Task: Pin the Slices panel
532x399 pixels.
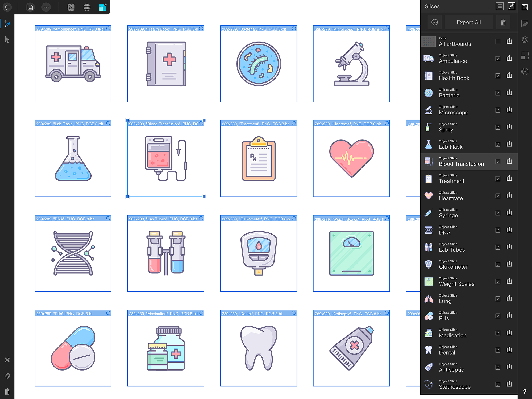Action: point(511,6)
